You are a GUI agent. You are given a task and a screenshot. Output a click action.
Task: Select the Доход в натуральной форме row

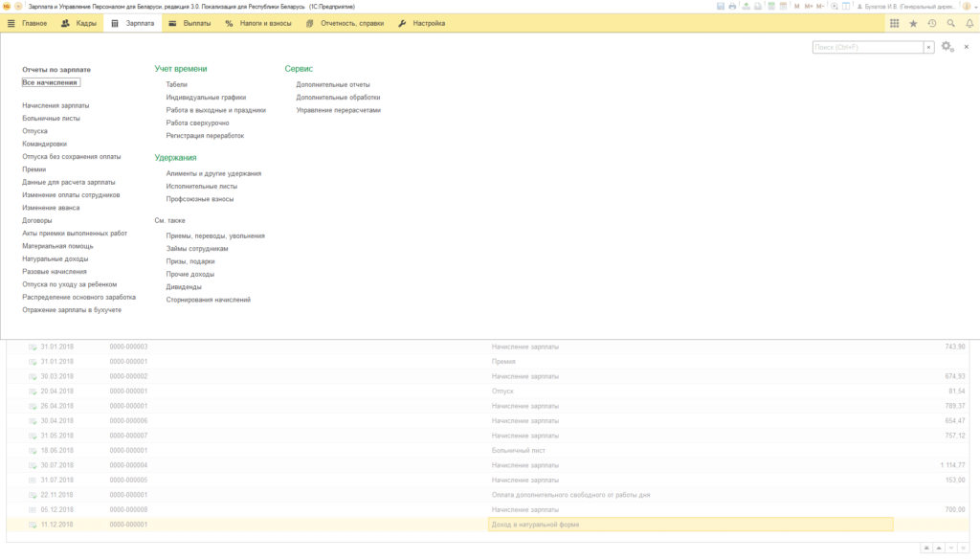pyautogui.click(x=487, y=525)
